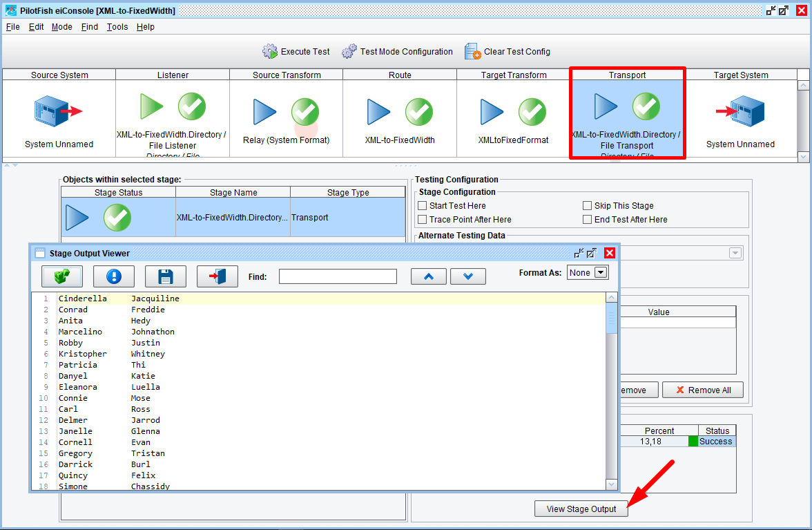Click the Find next down arrow

(x=468, y=276)
